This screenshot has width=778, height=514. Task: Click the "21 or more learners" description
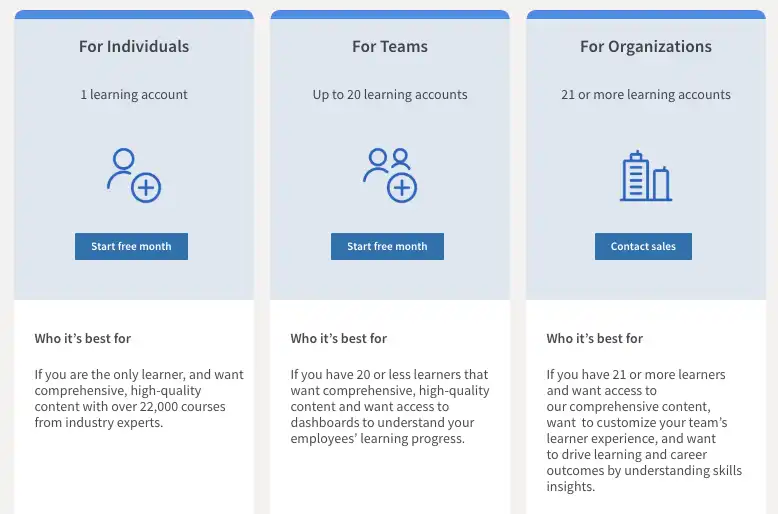[644, 430]
